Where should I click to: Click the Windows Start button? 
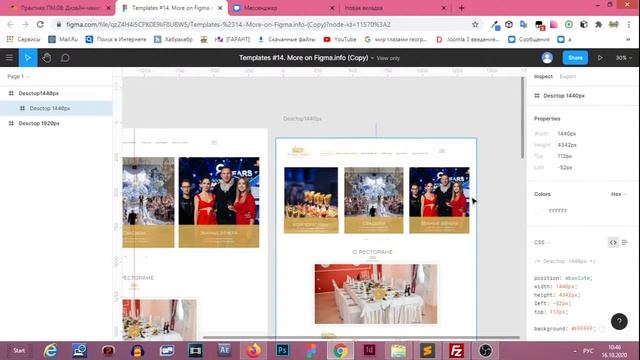point(19,351)
